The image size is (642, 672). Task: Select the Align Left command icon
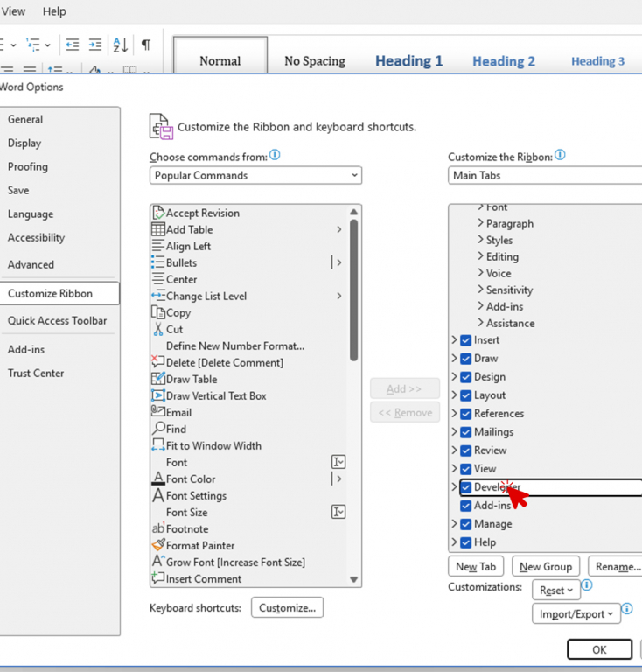click(158, 246)
